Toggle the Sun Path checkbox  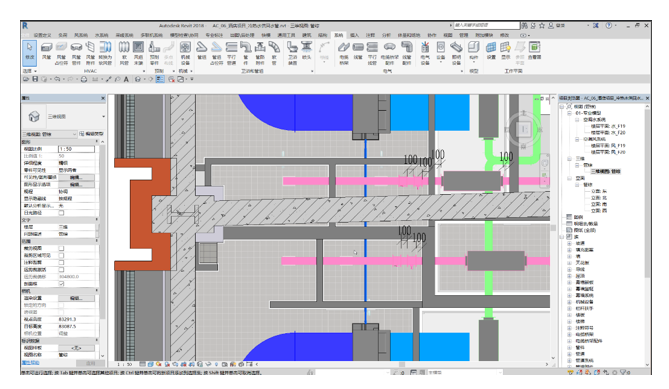pos(61,213)
